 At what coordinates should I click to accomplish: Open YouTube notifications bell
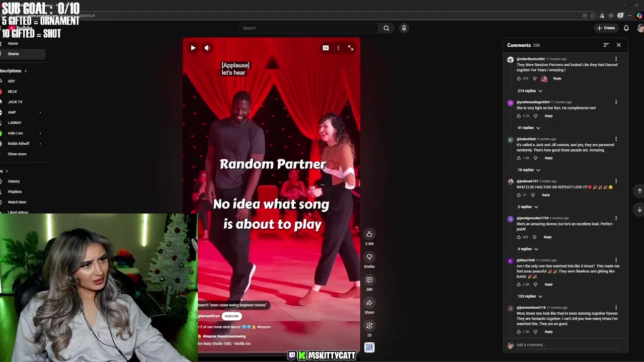pos(626,28)
